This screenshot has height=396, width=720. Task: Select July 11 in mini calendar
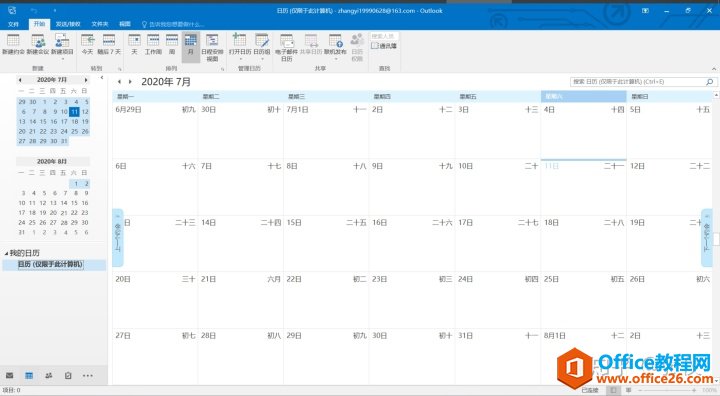(74, 112)
